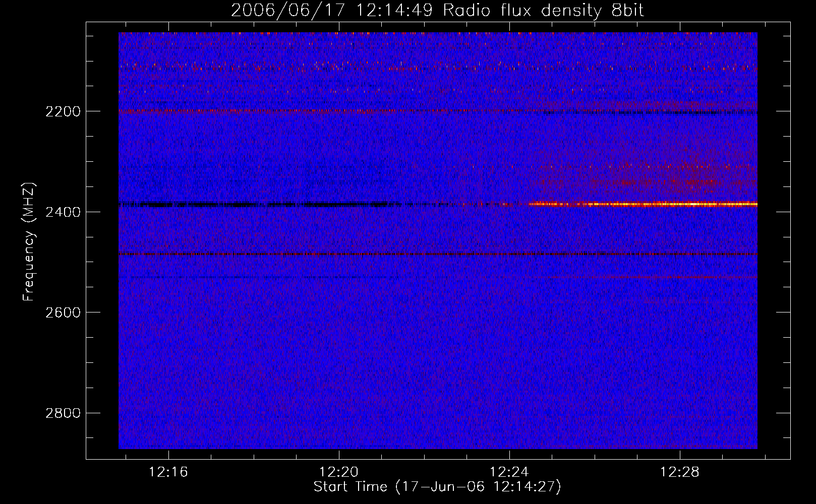Viewport: 816px width, 504px height.
Task: Click the plot title "2006/06/17 12:14:49 Radio flux density 8bit"
Action: pyautogui.click(x=437, y=10)
